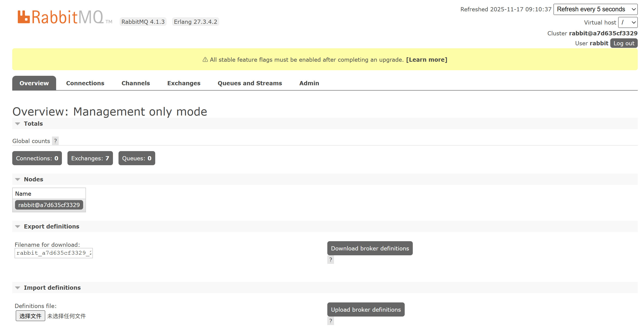Click the 未选择任何文件 file status text
Screen dimensions: 644x329
coord(66,316)
